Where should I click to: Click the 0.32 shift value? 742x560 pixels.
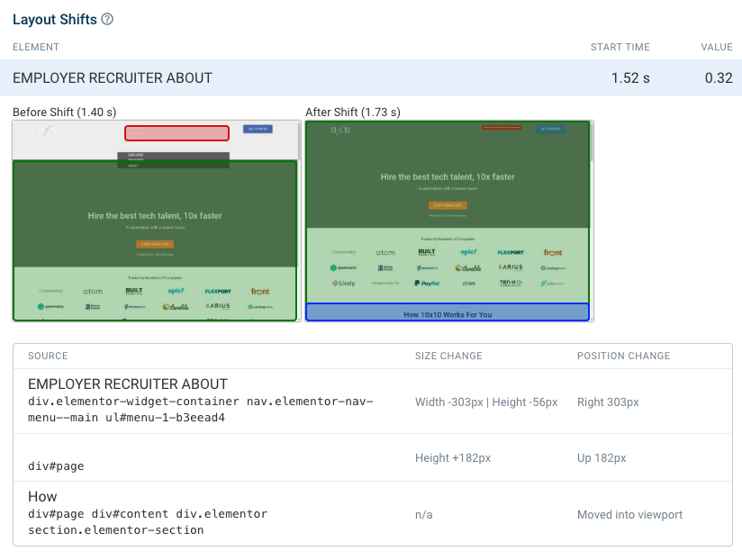click(719, 78)
